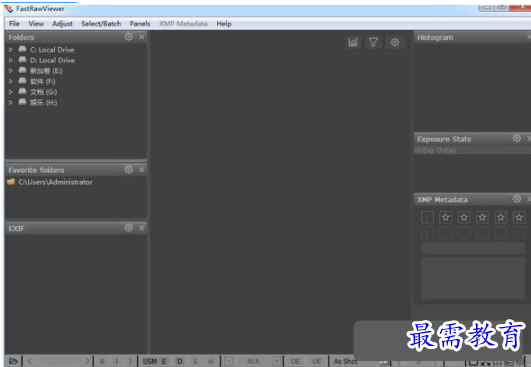Toggle the R button in bottom bar

coord(102,361)
